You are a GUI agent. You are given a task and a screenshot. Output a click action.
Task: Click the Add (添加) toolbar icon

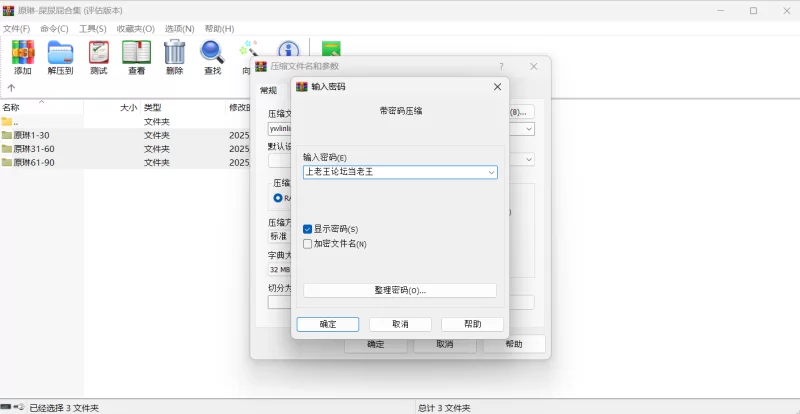(23, 52)
